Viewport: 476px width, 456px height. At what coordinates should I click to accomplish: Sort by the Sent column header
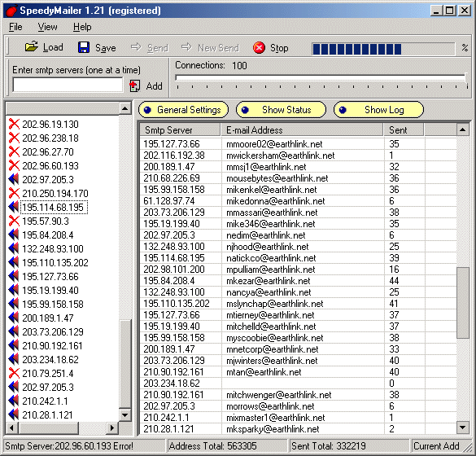(404, 130)
